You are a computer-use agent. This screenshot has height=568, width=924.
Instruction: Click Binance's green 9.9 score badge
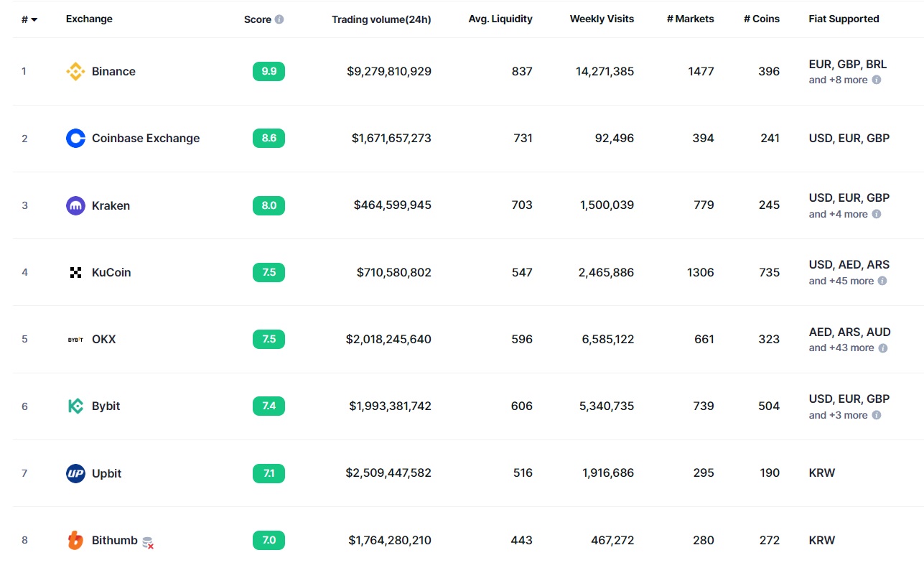pos(269,71)
